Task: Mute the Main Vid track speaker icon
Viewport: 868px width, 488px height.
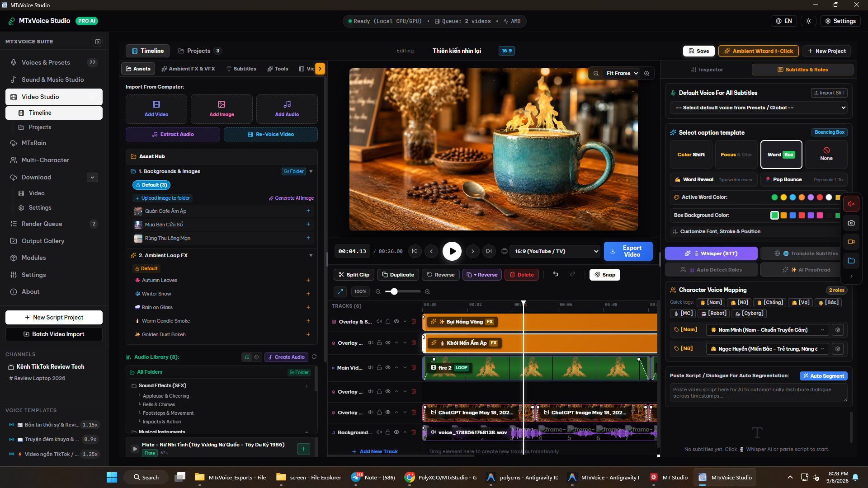Action: [x=370, y=368]
